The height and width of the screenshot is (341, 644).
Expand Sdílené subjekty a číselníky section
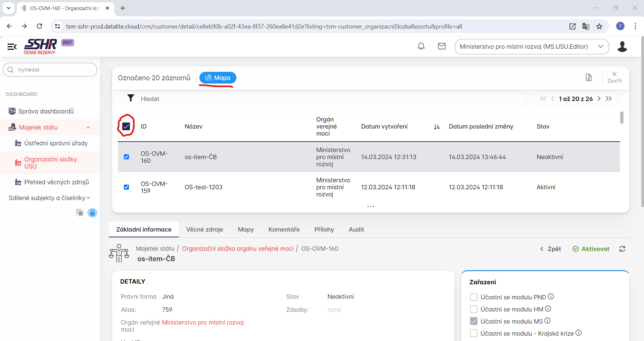pyautogui.click(x=49, y=198)
